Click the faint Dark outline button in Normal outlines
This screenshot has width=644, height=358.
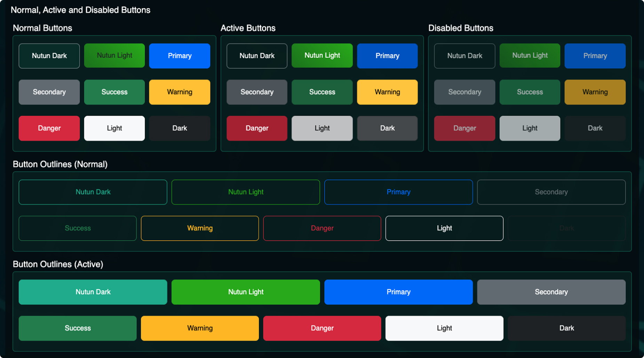(x=566, y=228)
